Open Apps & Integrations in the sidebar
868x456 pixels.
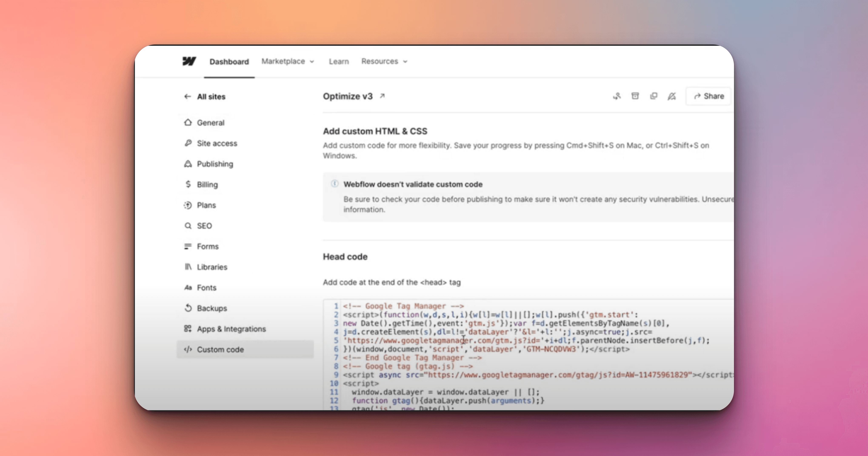[x=225, y=329]
